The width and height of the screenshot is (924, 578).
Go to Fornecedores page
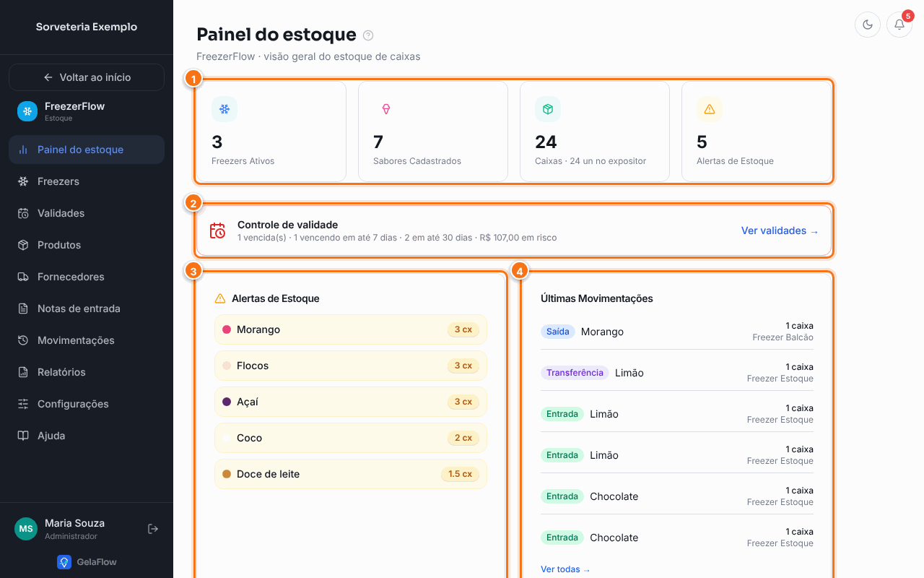87,277
